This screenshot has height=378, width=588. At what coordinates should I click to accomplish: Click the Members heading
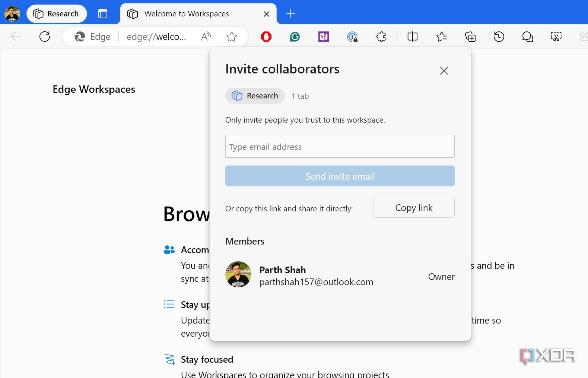click(x=245, y=241)
